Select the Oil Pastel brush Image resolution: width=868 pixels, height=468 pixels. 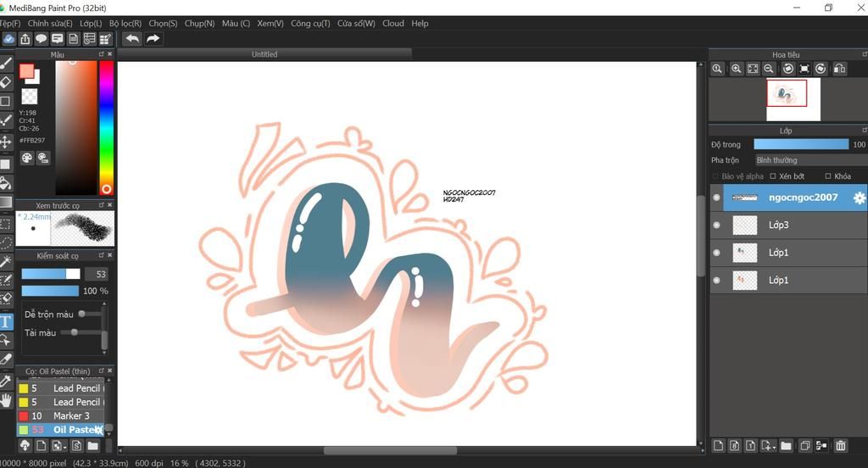60,429
